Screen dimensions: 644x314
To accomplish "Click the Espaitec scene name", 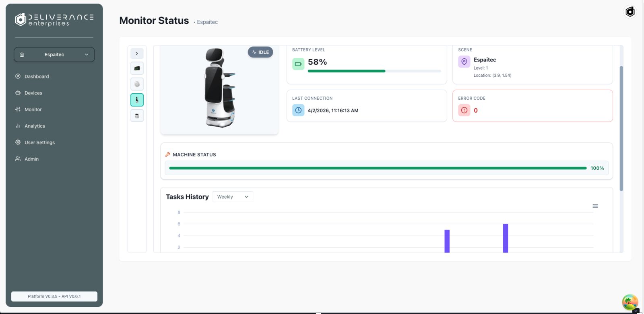I will pyautogui.click(x=485, y=60).
